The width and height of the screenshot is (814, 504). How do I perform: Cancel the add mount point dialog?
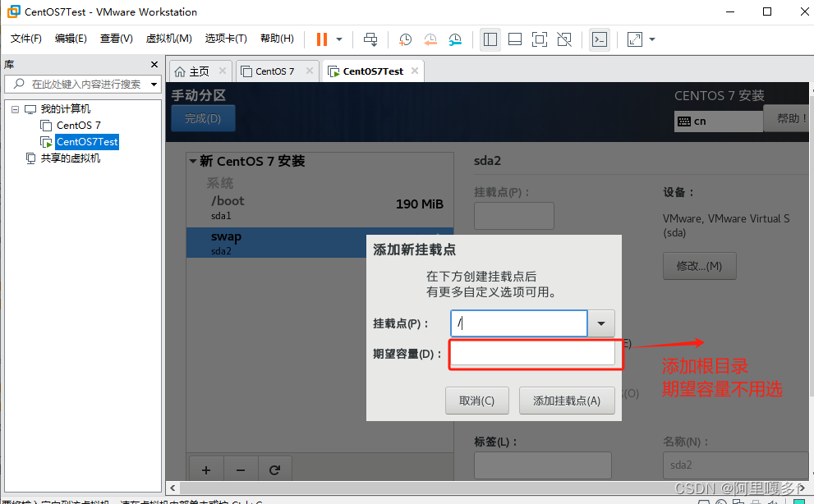[477, 401]
